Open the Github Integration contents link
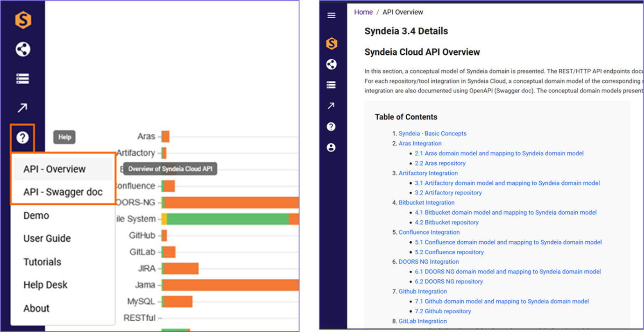644x332 pixels. [x=423, y=291]
